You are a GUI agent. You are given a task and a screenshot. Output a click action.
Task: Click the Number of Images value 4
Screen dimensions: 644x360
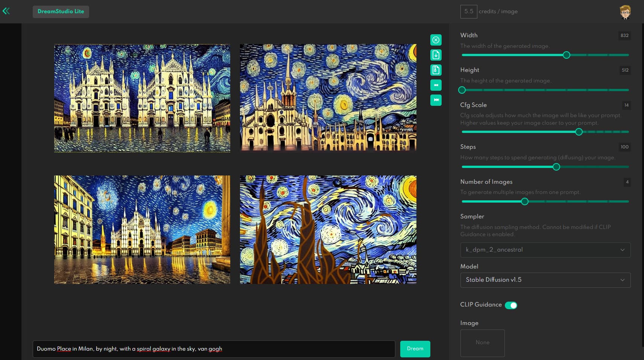(x=627, y=182)
